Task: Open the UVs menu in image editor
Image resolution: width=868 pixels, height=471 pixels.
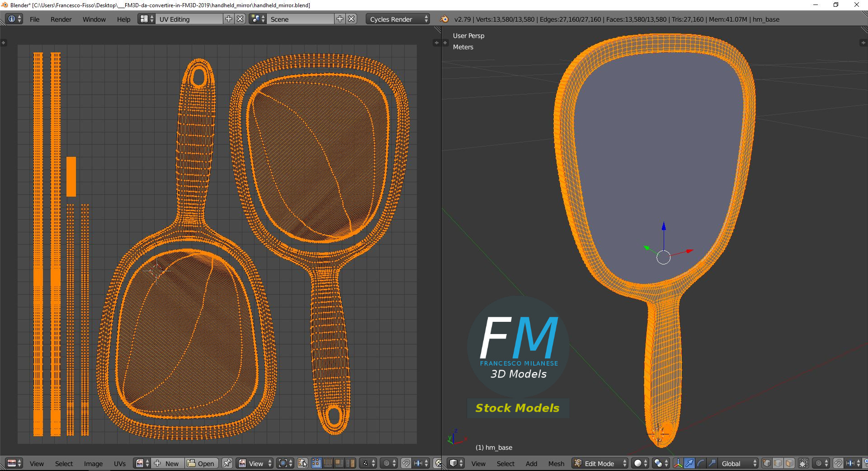Action: point(120,464)
